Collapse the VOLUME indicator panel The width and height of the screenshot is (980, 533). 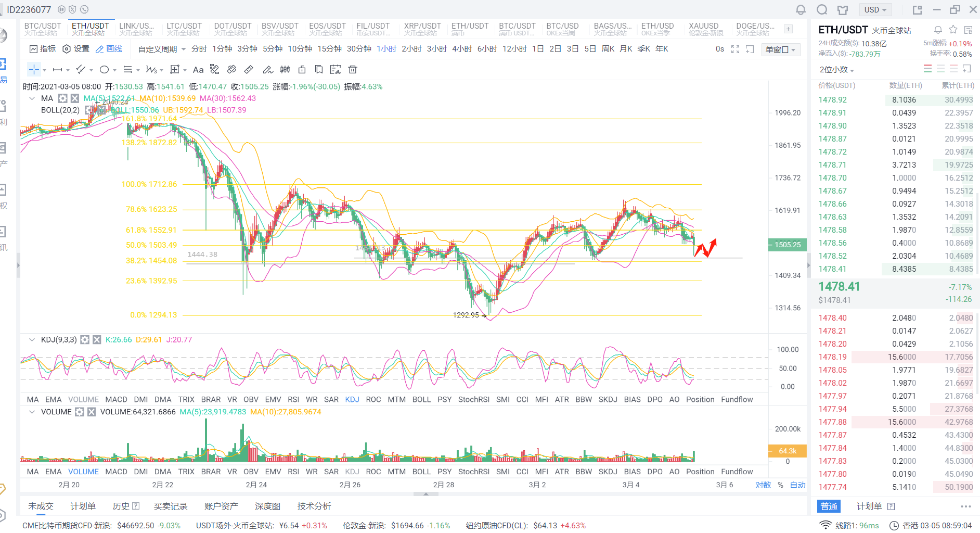32,412
